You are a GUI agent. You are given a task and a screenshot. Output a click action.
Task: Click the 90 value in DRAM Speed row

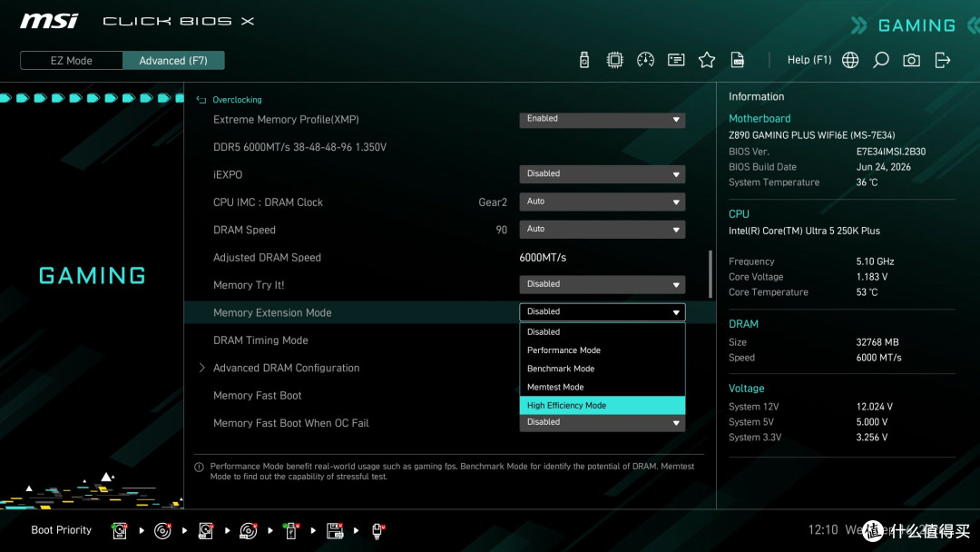coord(501,230)
